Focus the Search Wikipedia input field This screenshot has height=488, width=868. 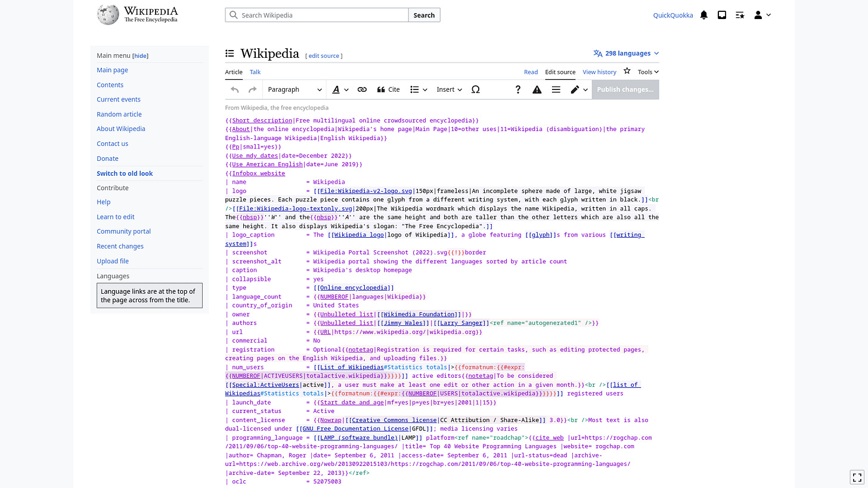(317, 15)
